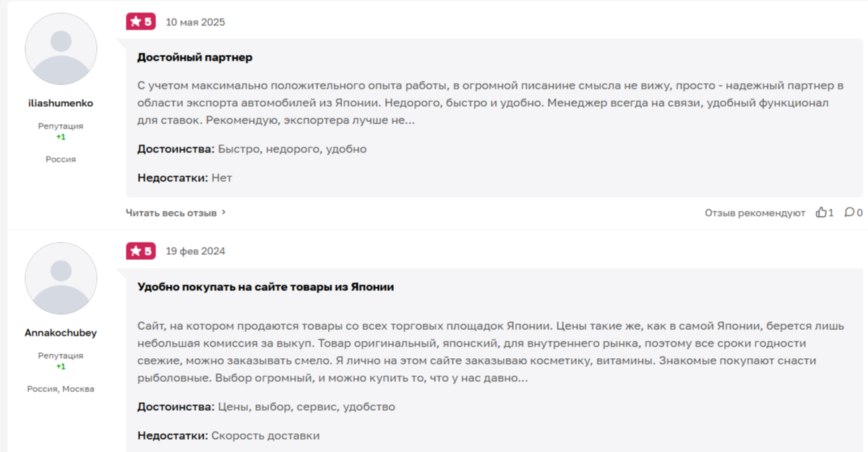This screenshot has width=868, height=452.
Task: Click the 5-star rating badge dated 10 мая 2025
Action: click(141, 22)
